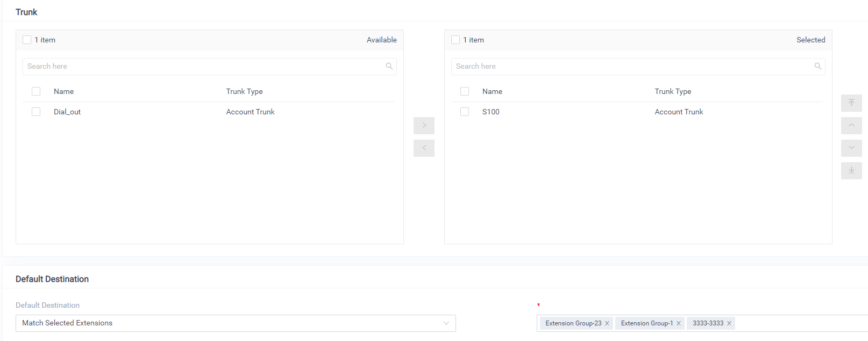Focus the Selected trunks search field

point(638,67)
